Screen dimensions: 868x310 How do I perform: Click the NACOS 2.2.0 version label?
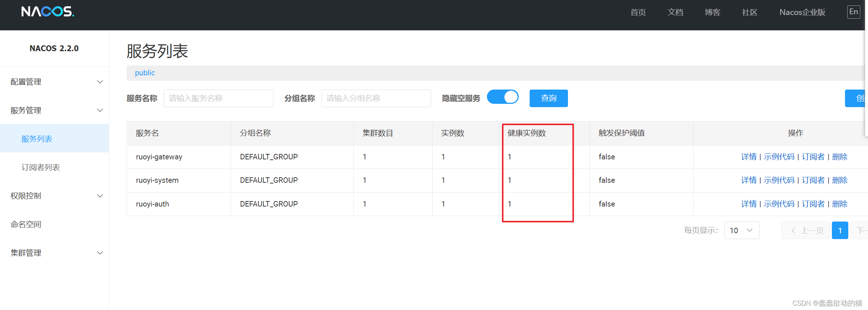click(54, 48)
